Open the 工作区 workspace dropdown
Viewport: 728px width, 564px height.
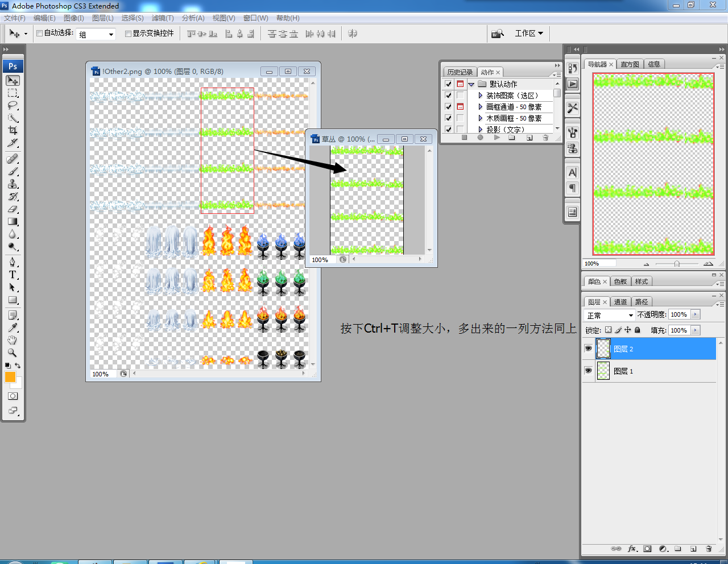click(529, 34)
